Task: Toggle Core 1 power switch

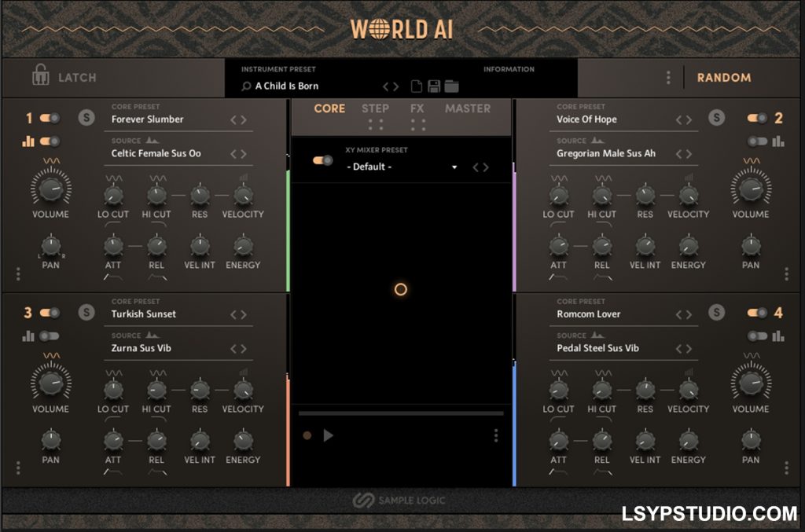Action: [x=50, y=118]
